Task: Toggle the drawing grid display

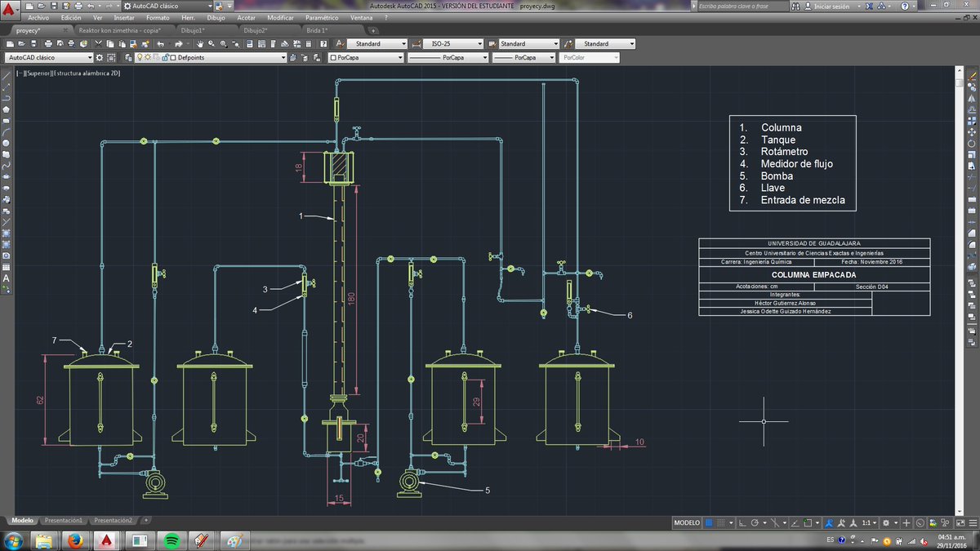Action: point(709,523)
